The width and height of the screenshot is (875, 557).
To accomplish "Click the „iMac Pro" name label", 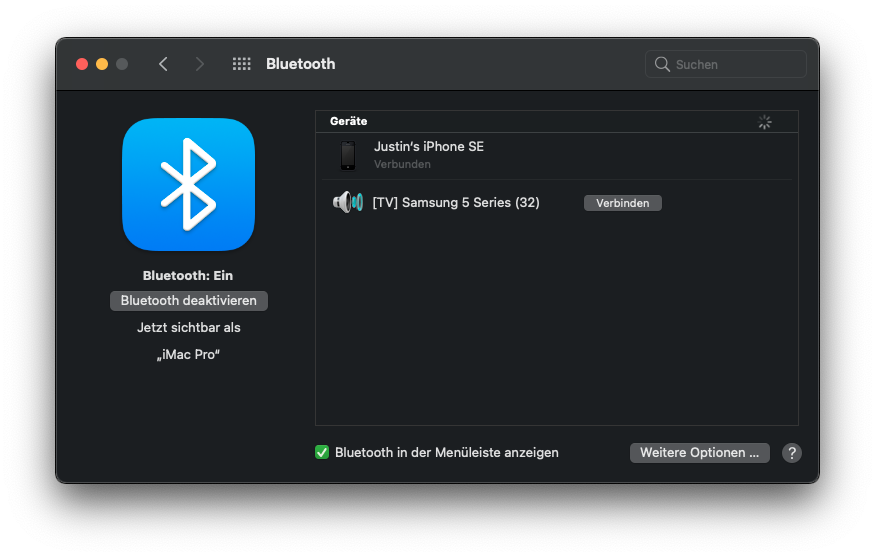I will point(188,355).
